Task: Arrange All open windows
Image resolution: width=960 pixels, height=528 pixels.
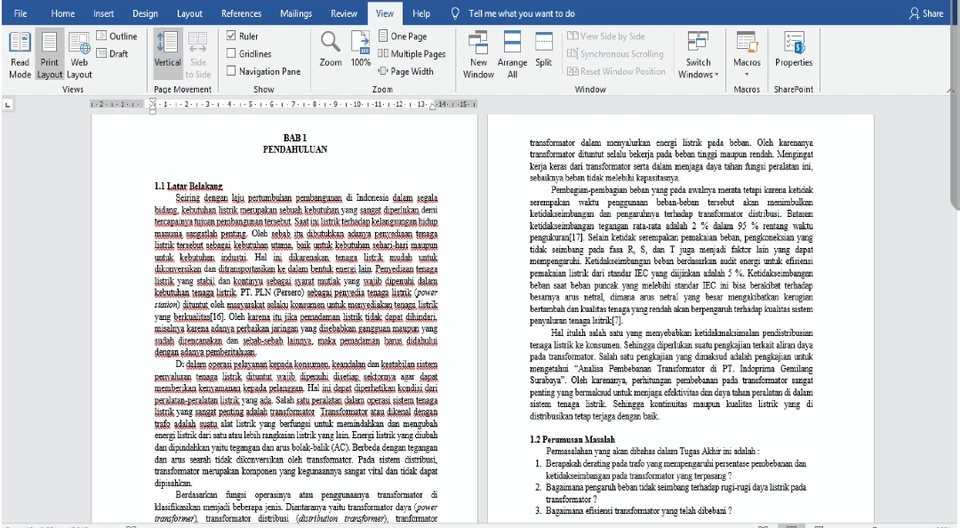Action: point(512,55)
